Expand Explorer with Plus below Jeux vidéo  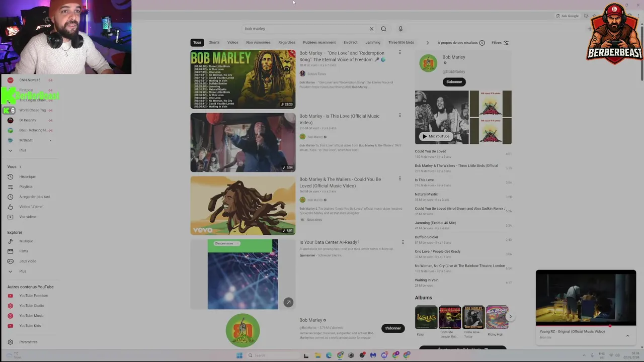coord(23,271)
